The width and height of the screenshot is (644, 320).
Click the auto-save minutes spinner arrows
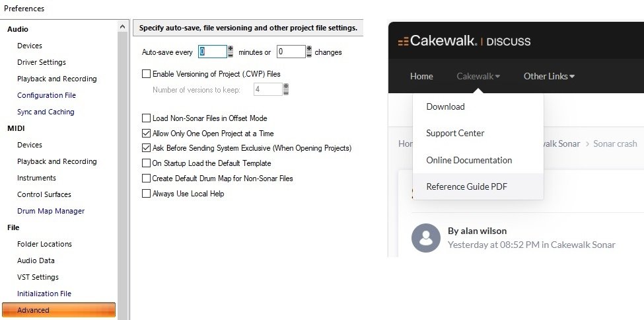[x=231, y=52]
